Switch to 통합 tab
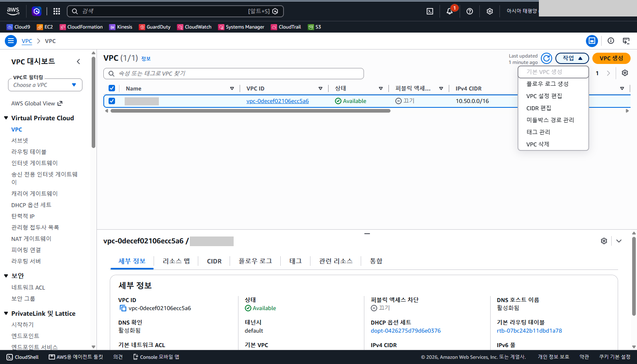Image resolution: width=637 pixels, height=364 pixels. pyautogui.click(x=376, y=261)
